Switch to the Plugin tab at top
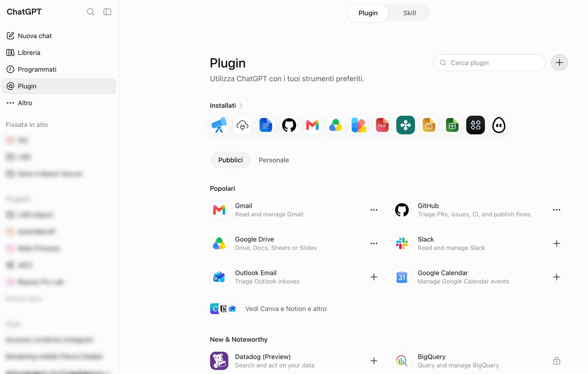588x374 pixels. click(368, 13)
